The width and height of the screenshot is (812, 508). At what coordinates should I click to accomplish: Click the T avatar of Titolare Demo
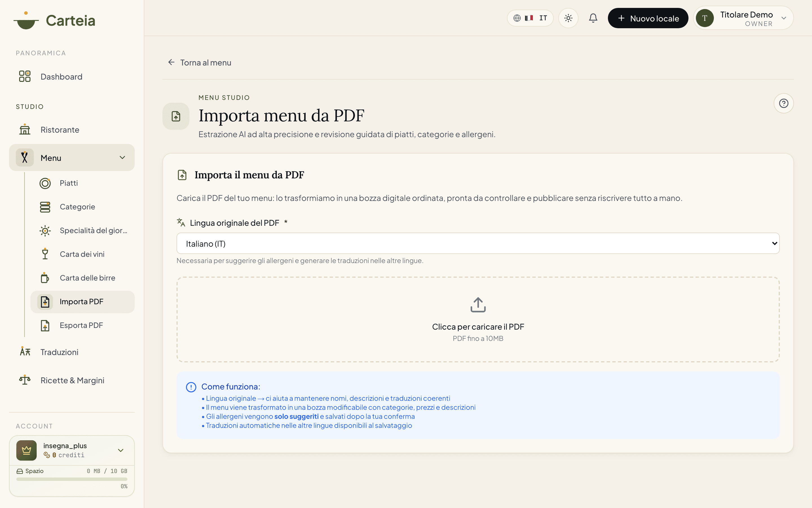(x=705, y=18)
